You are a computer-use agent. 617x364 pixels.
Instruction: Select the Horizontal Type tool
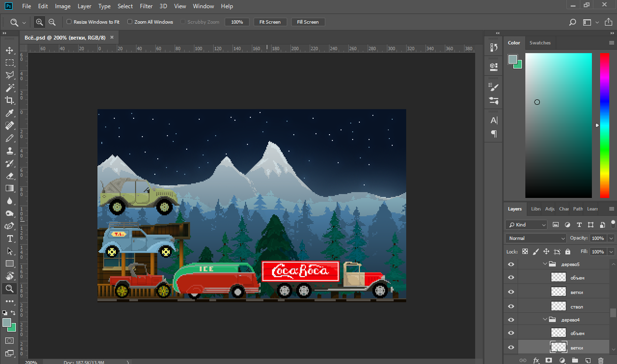(x=9, y=239)
